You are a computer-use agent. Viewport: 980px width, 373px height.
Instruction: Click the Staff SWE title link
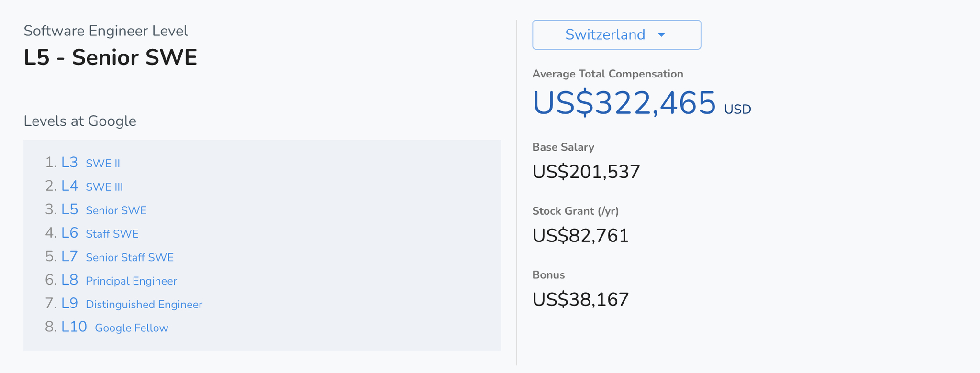[112, 234]
